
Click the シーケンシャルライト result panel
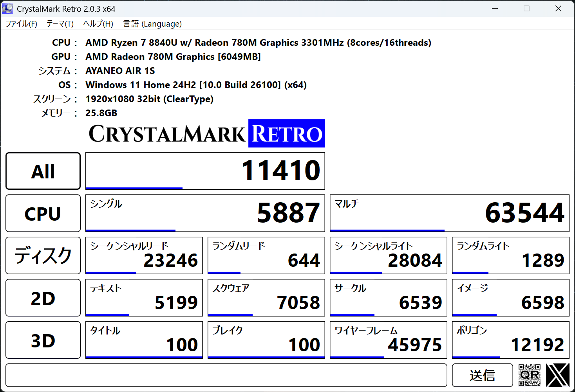[x=388, y=255]
